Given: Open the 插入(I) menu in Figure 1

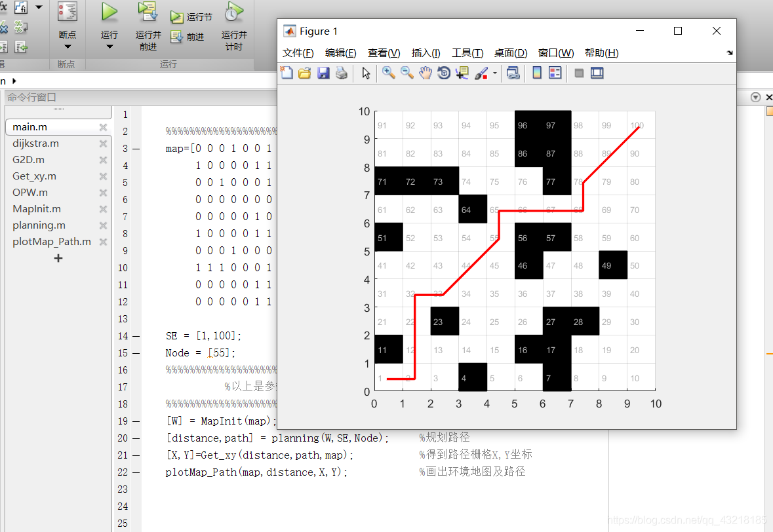Looking at the screenshot, I should 426,52.
